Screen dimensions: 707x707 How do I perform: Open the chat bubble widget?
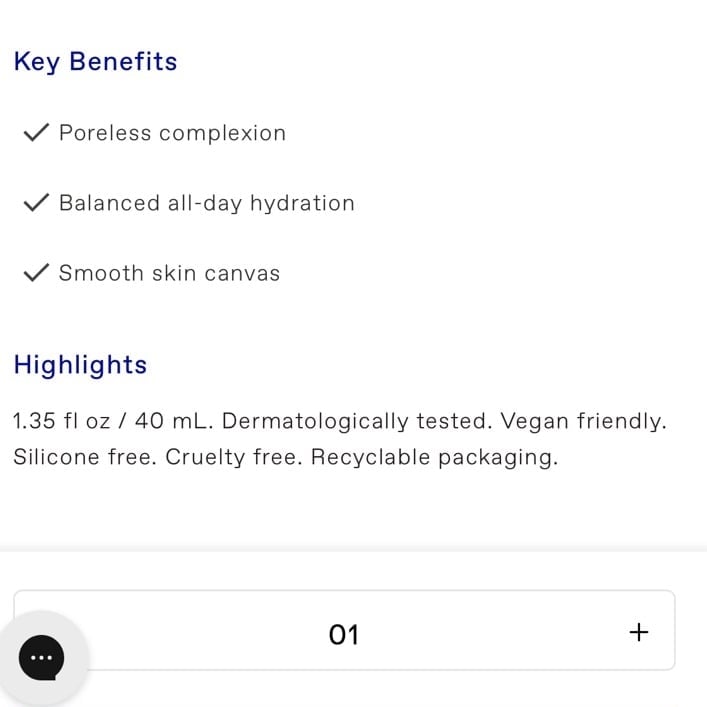tap(41, 657)
